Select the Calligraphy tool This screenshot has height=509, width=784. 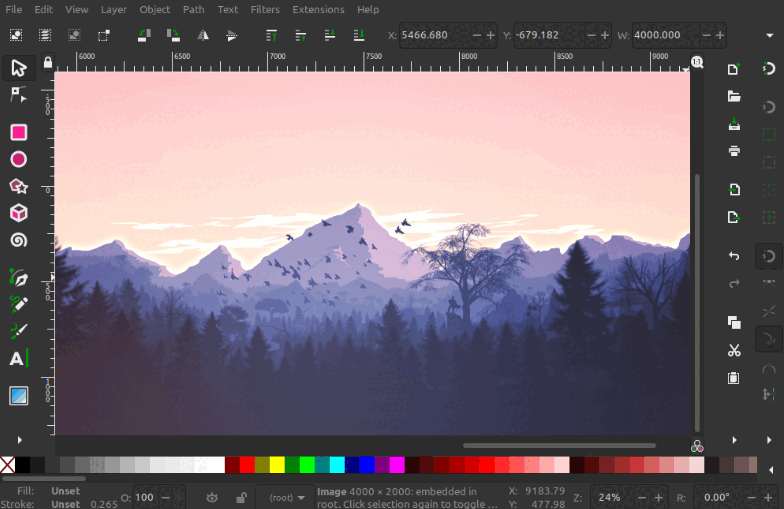click(x=18, y=331)
